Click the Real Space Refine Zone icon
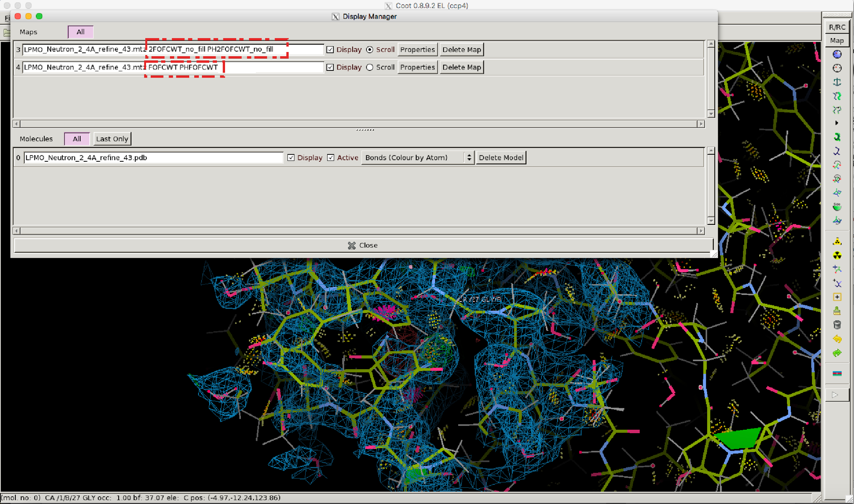 tap(837, 54)
